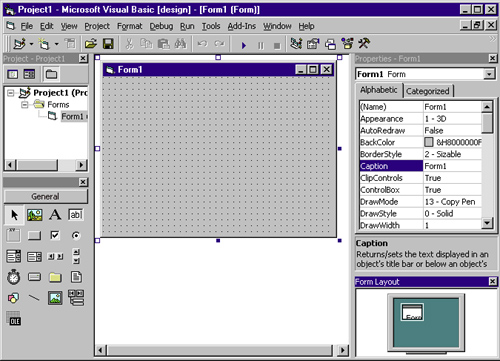This screenshot has height=361, width=500.
Task: Open the Format menu
Action: point(130,26)
